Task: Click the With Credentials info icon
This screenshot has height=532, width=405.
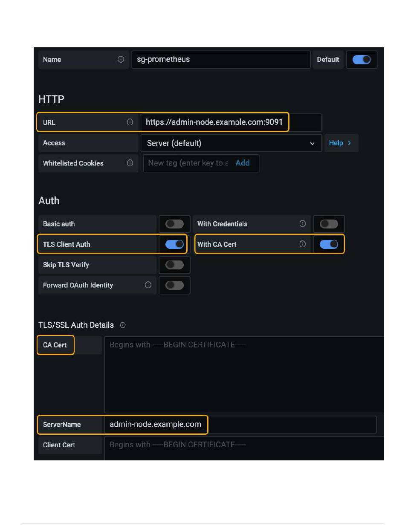Action: pyautogui.click(x=303, y=224)
